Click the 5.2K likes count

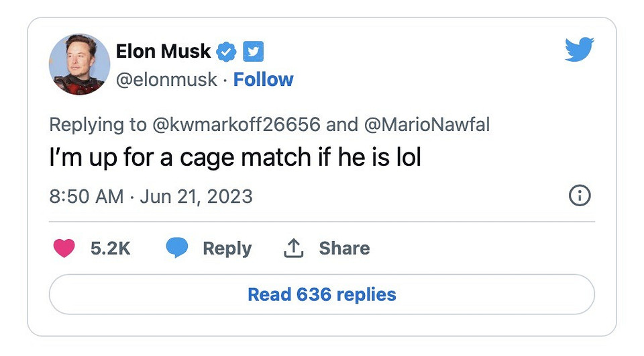coord(110,248)
